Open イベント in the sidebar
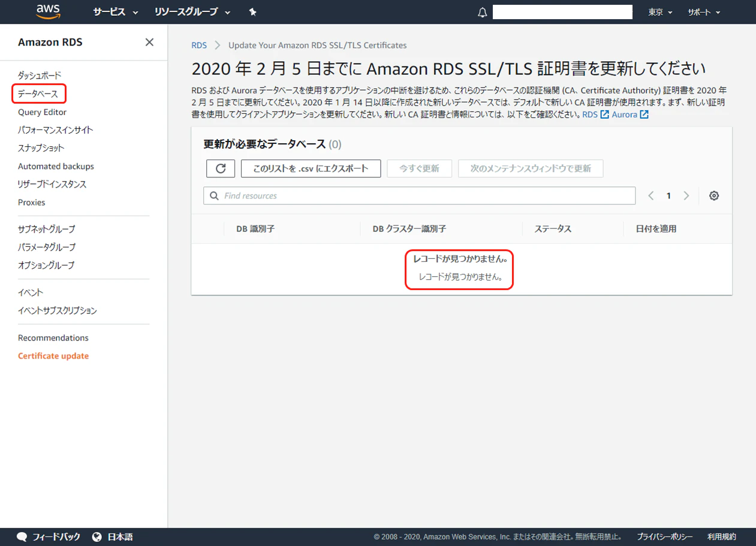Screen dimensions: 756x546 pyautogui.click(x=31, y=292)
